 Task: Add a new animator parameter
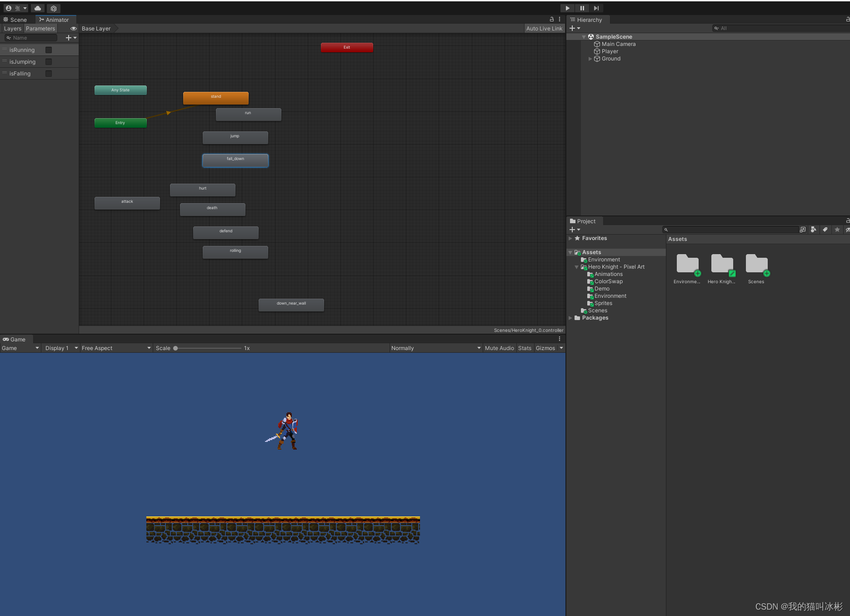click(x=71, y=38)
